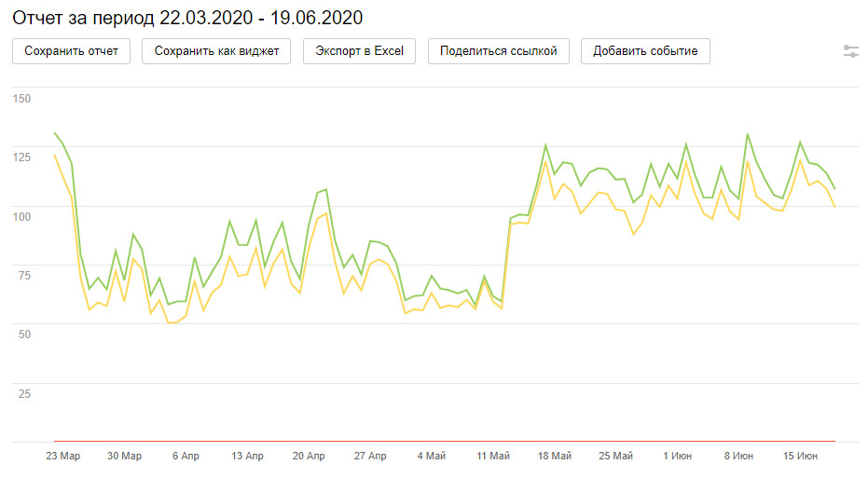
Task: Open chart settings sliders icon
Action: click(850, 51)
